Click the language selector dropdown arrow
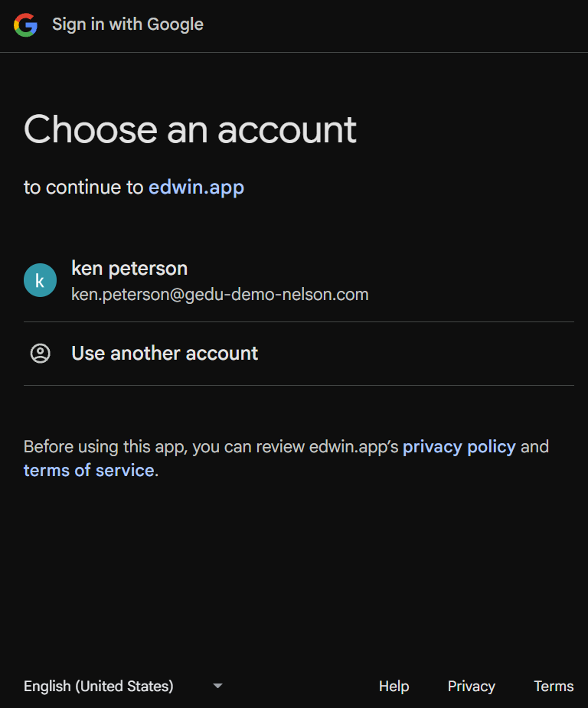 [x=217, y=686]
